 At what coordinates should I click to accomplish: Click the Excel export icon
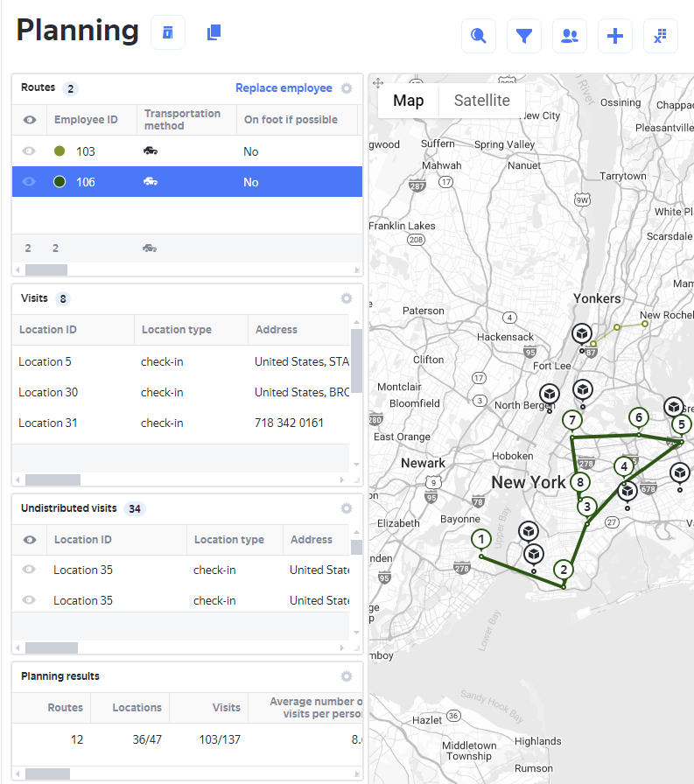[x=661, y=36]
